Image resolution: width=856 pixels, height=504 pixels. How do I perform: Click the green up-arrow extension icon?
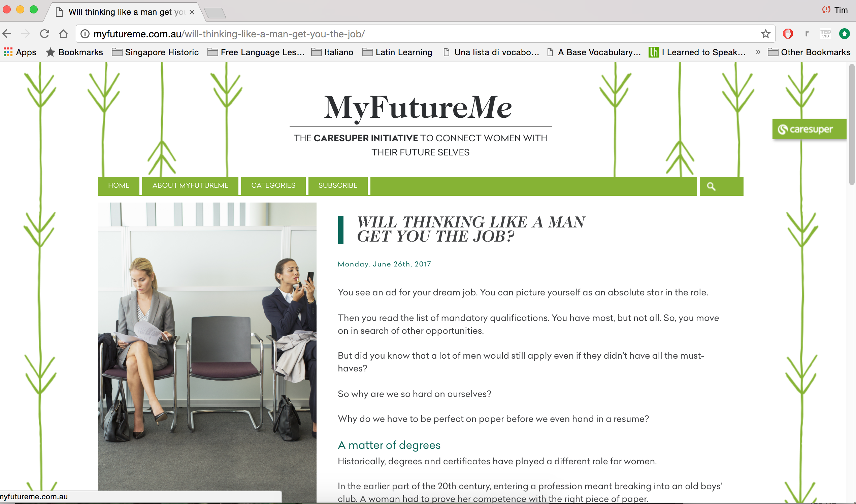(845, 34)
